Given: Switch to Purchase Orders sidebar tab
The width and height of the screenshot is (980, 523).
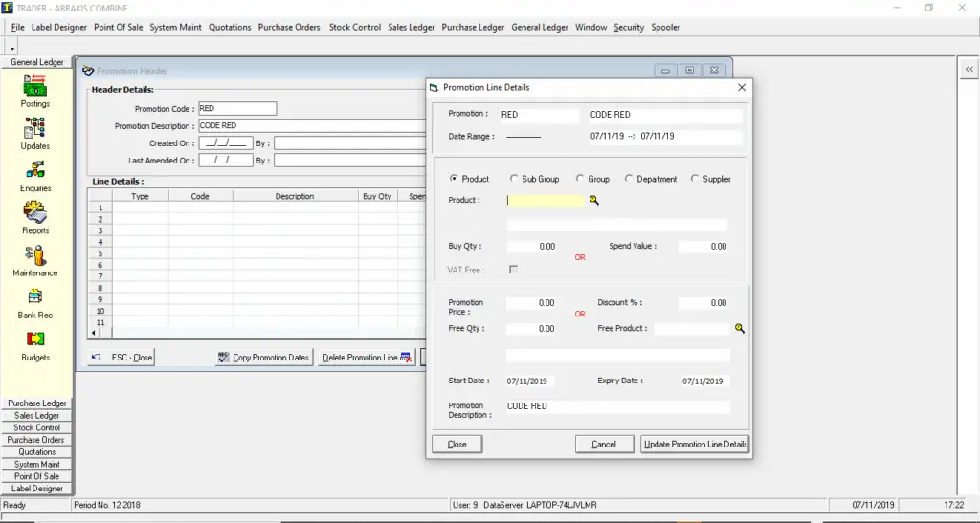Looking at the screenshot, I should [x=37, y=440].
